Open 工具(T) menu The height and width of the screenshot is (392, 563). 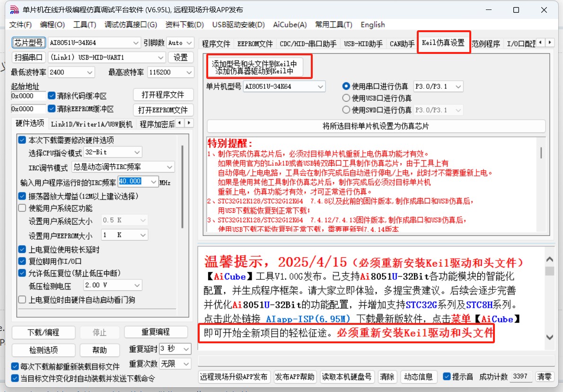click(x=85, y=25)
